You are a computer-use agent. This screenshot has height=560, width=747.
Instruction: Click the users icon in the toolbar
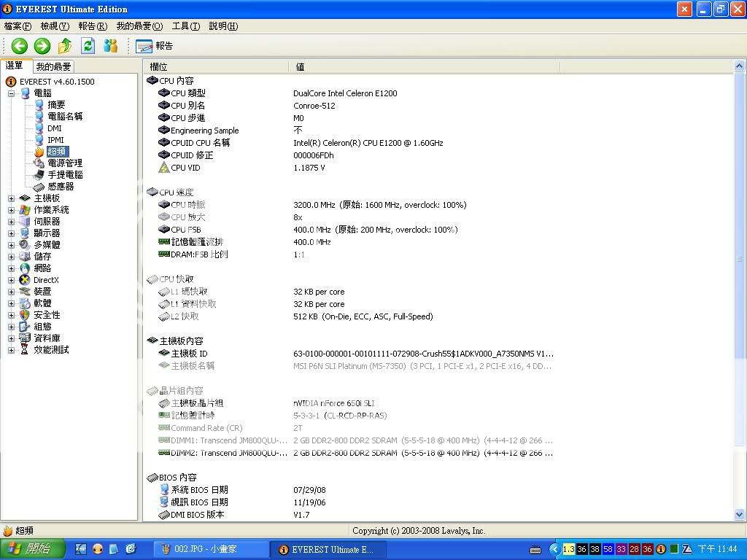pos(111,46)
